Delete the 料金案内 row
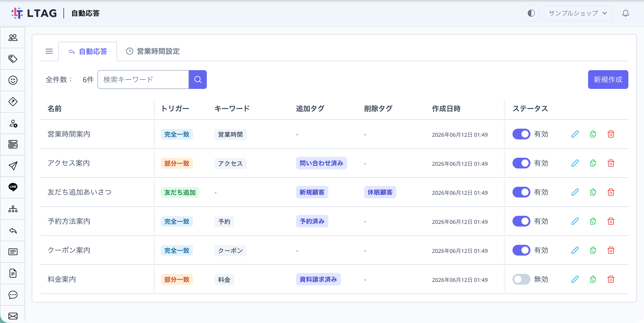The height and width of the screenshot is (323, 644). 611,279
